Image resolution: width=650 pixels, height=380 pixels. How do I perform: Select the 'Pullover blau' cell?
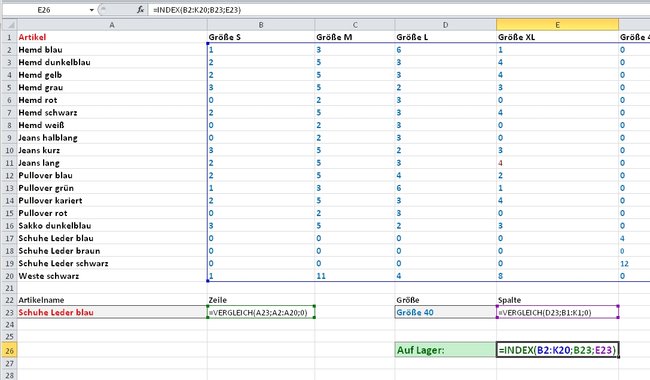pyautogui.click(x=112, y=175)
